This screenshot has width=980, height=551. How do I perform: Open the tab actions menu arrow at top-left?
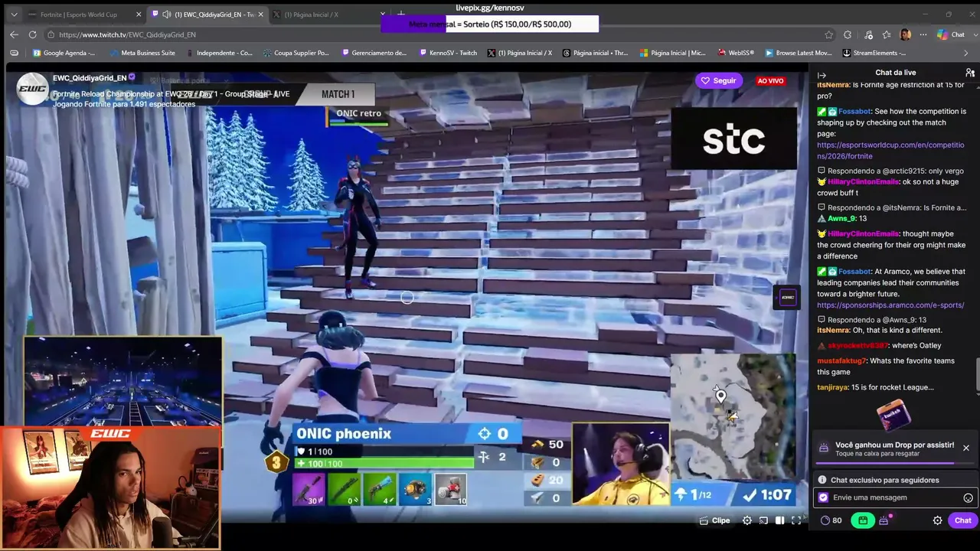click(14, 15)
